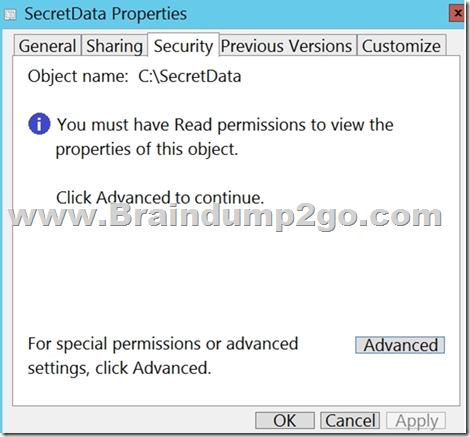Click the 'Object name:' label

(x=78, y=76)
